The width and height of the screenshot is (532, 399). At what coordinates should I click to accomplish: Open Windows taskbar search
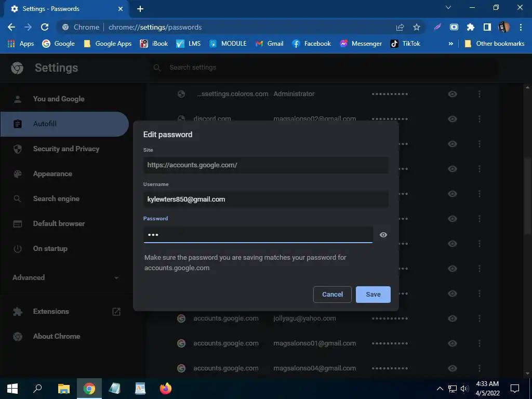coord(37,389)
